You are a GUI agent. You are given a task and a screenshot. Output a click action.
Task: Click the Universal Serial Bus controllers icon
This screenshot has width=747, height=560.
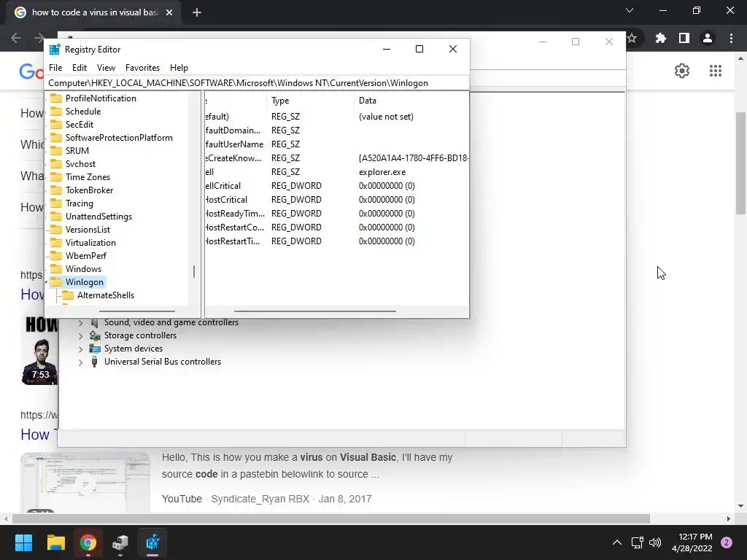94,362
